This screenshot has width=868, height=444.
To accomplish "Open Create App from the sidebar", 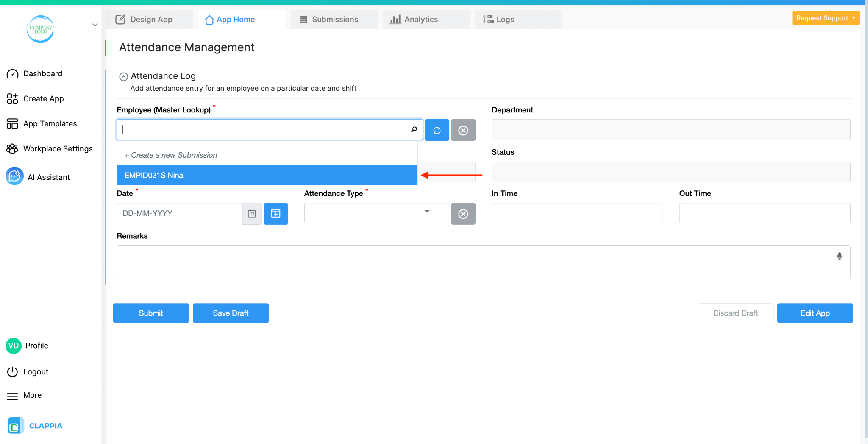I will coord(43,98).
